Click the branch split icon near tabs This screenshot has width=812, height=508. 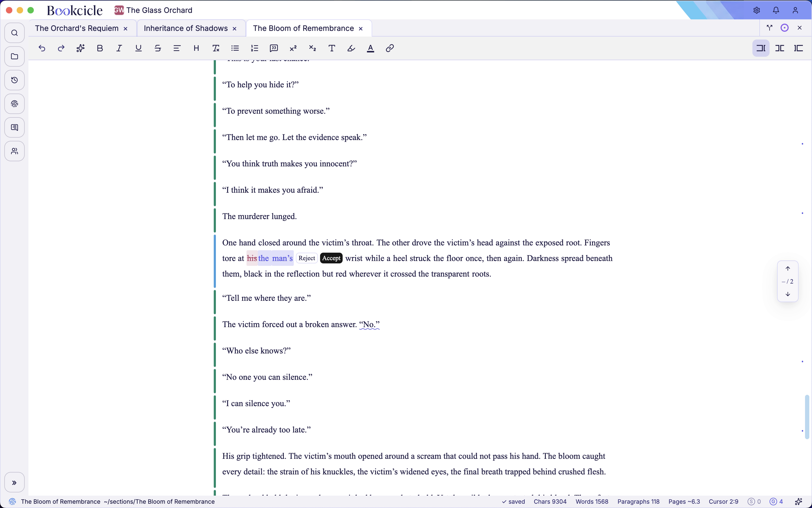coord(770,28)
